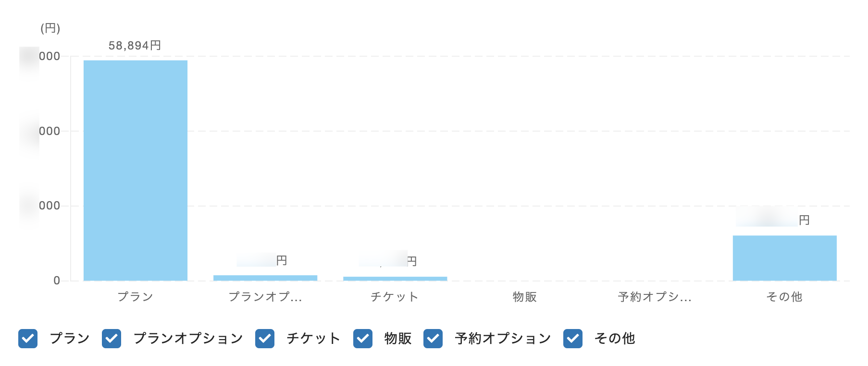Screen dimensions: 868x366
Task: Toggle the プランオプション checkbox
Action: pos(112,339)
